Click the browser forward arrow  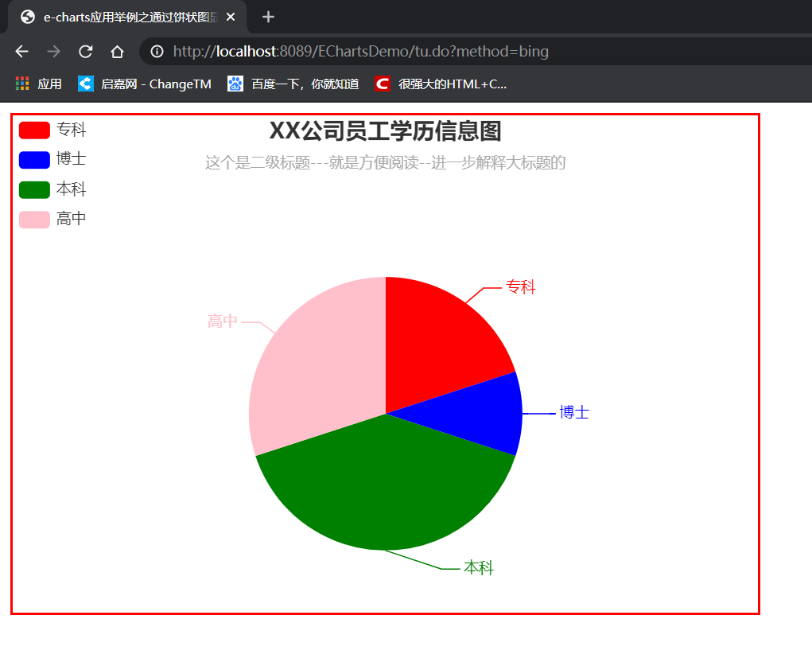(53, 51)
